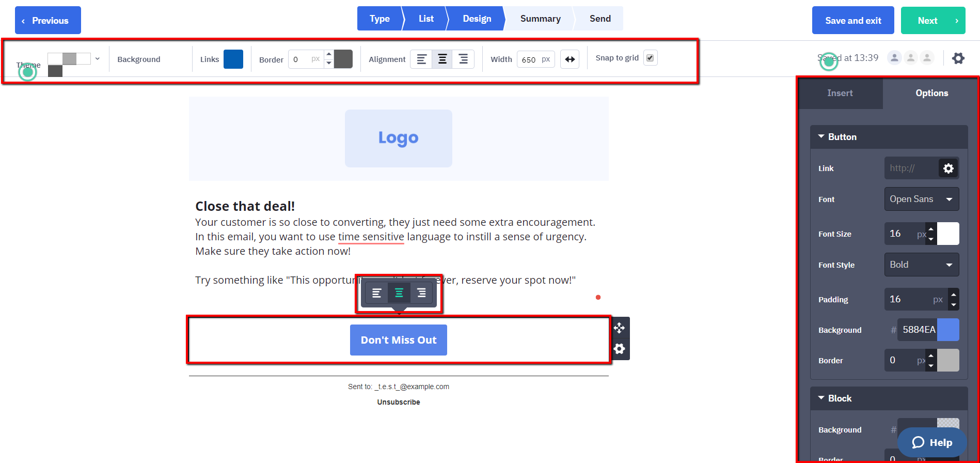Open Links color swatch blue
This screenshot has height=463, width=980.
233,59
